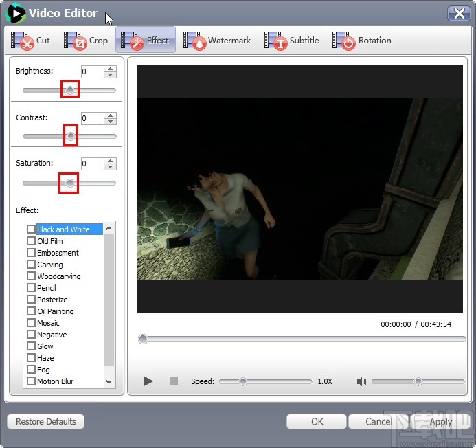This screenshot has height=448, width=476.
Task: Decrease Saturation with down arrow
Action: click(x=110, y=167)
